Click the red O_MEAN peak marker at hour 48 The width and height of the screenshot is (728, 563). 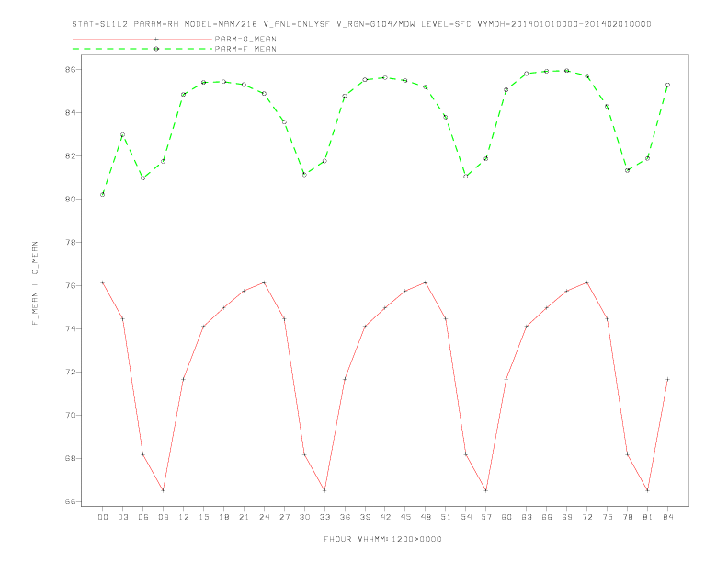pos(426,282)
